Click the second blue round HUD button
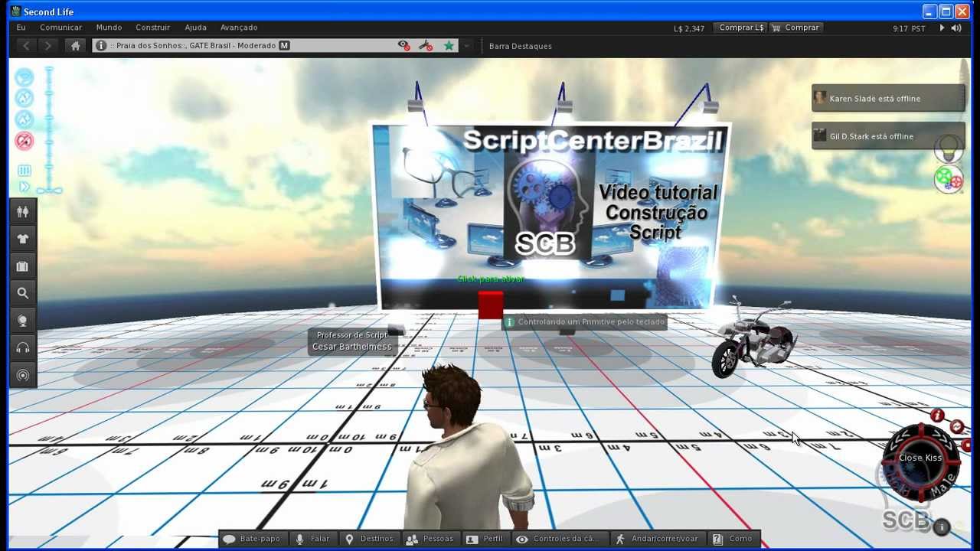This screenshot has height=551, width=980. pyautogui.click(x=24, y=98)
